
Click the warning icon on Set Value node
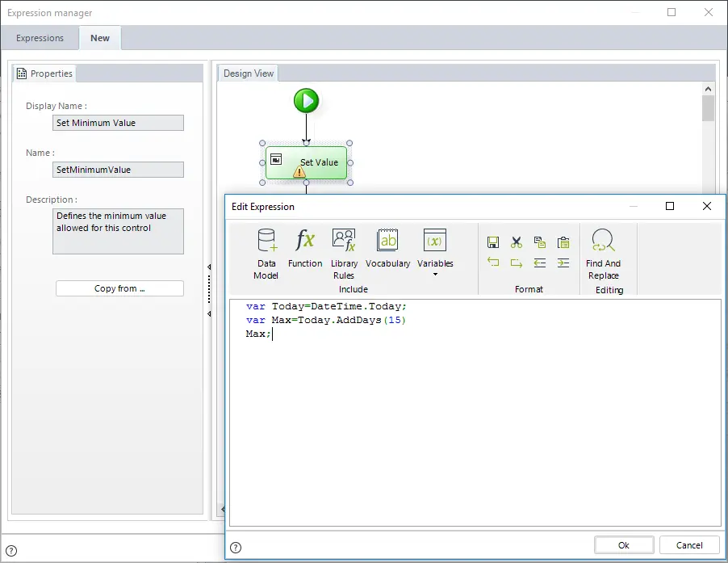[x=299, y=172]
